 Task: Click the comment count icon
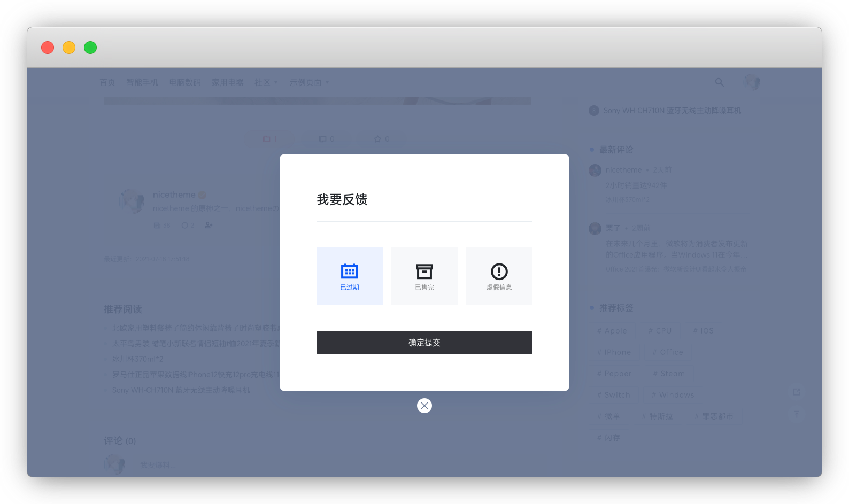[322, 139]
